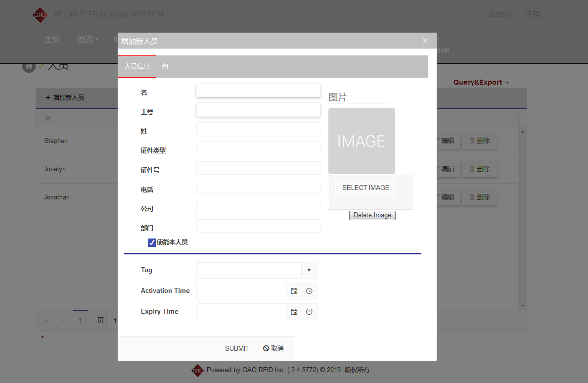The image size is (588, 383).
Task: Open the Activation Time clock picker
Action: coord(309,291)
